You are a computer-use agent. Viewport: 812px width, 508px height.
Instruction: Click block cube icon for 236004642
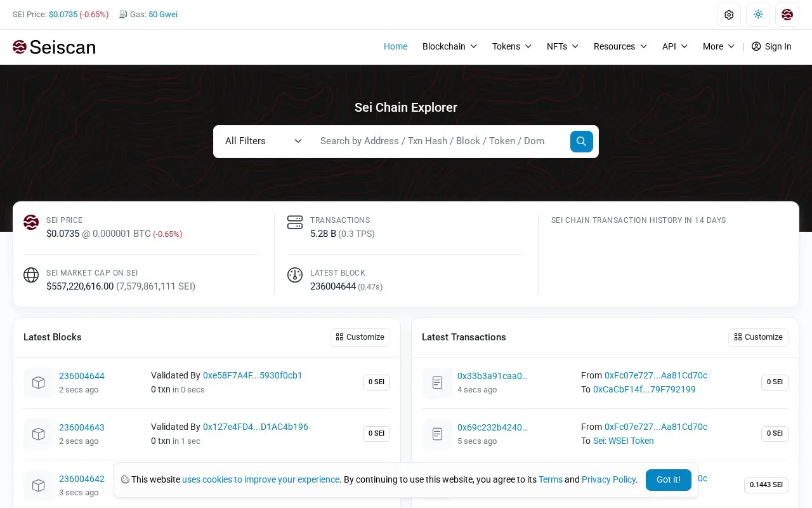click(39, 486)
